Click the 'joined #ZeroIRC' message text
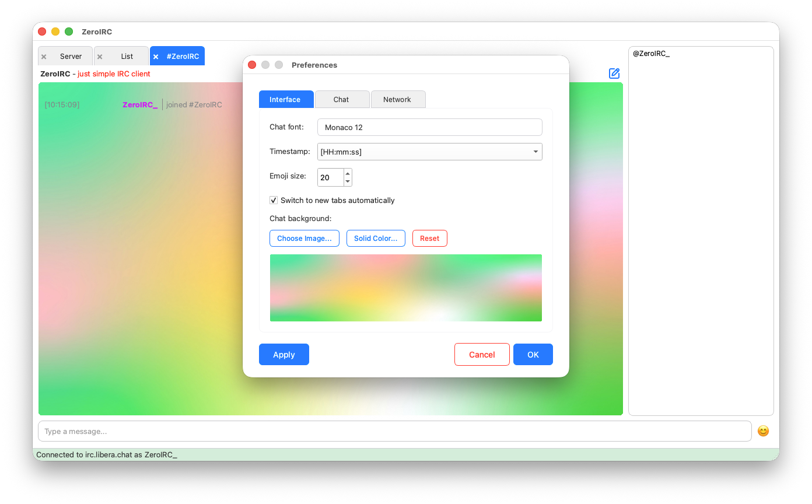The height and width of the screenshot is (504, 812). coord(194,105)
